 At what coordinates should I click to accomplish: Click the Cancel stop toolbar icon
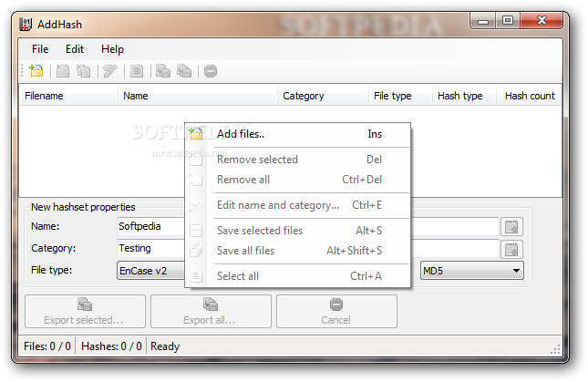coord(211,71)
